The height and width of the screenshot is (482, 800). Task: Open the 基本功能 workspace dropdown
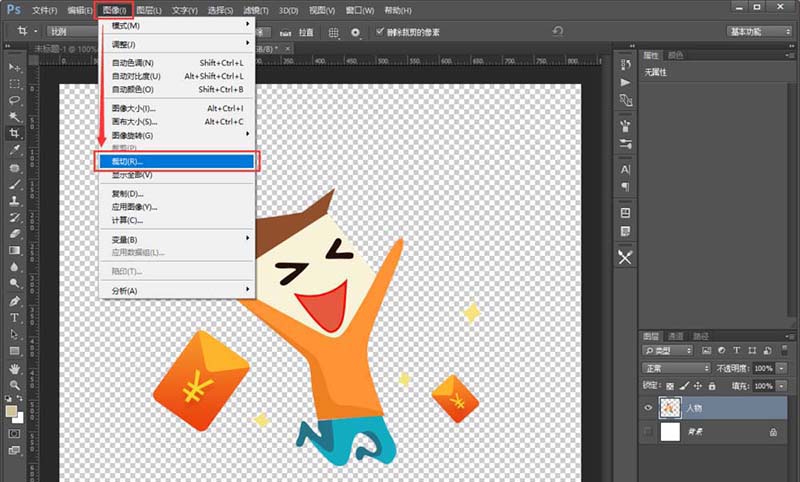[x=758, y=32]
